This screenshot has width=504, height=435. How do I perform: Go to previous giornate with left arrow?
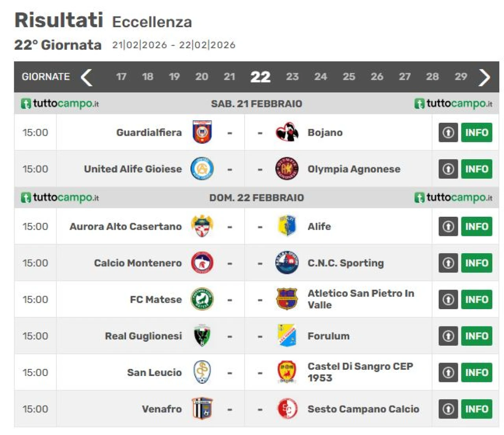click(87, 77)
